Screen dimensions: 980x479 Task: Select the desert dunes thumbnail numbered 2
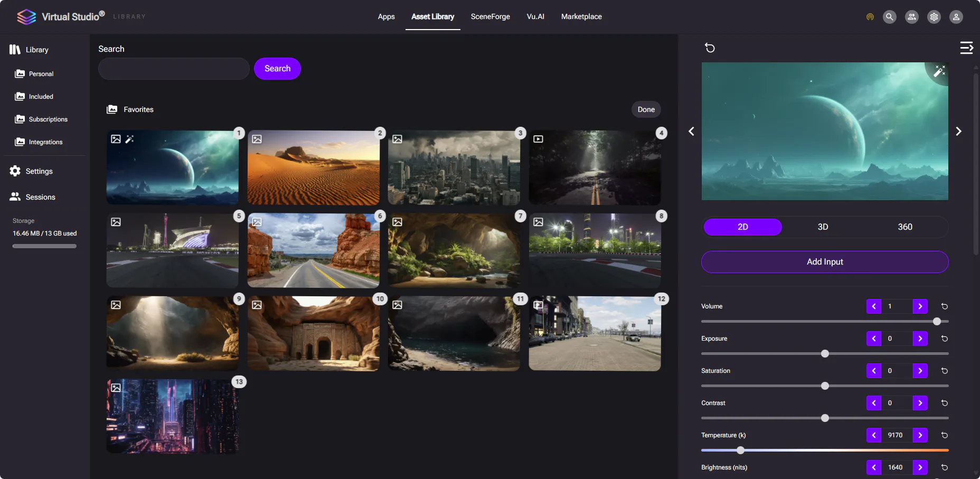pyautogui.click(x=313, y=168)
